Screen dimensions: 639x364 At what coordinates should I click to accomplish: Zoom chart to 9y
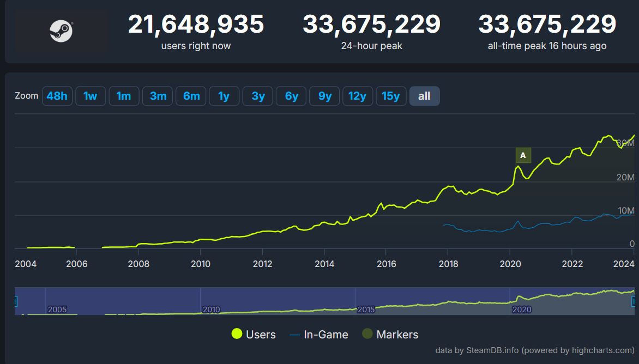(x=324, y=96)
